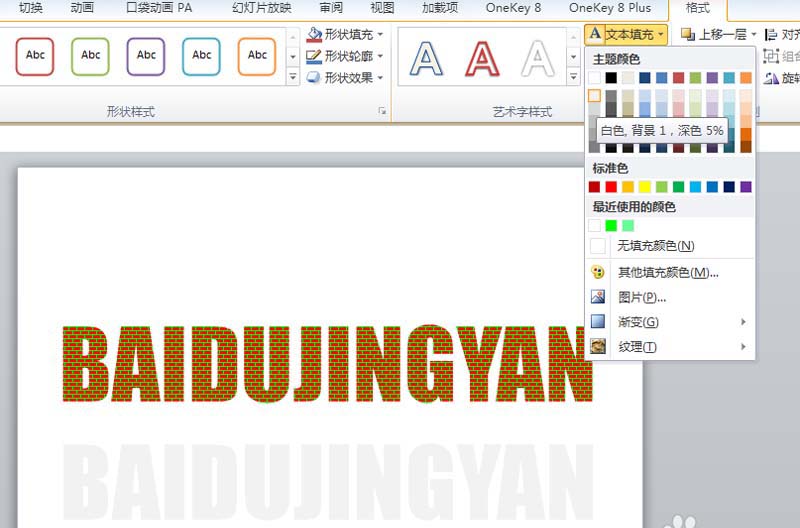Viewport: 800px width, 528px height.
Task: Apply the red outline Abc shape style
Action: (x=35, y=56)
